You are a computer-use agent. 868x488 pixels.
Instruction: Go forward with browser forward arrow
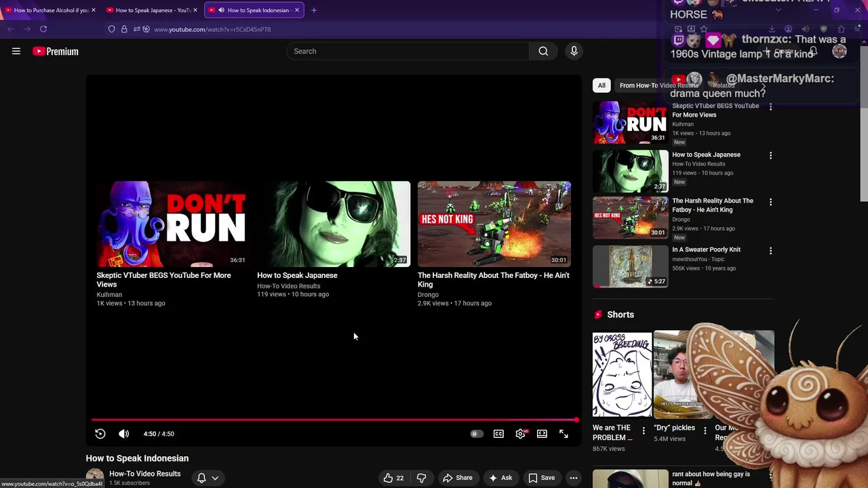[27, 29]
